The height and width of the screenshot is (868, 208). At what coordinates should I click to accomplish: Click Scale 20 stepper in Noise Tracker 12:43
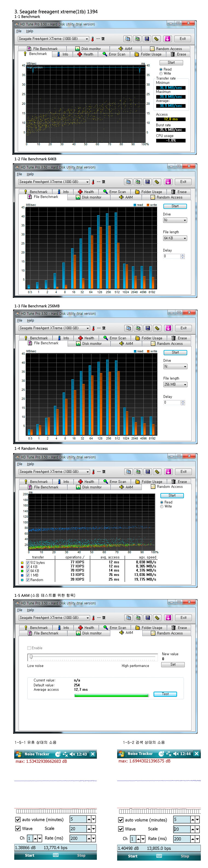point(91,828)
